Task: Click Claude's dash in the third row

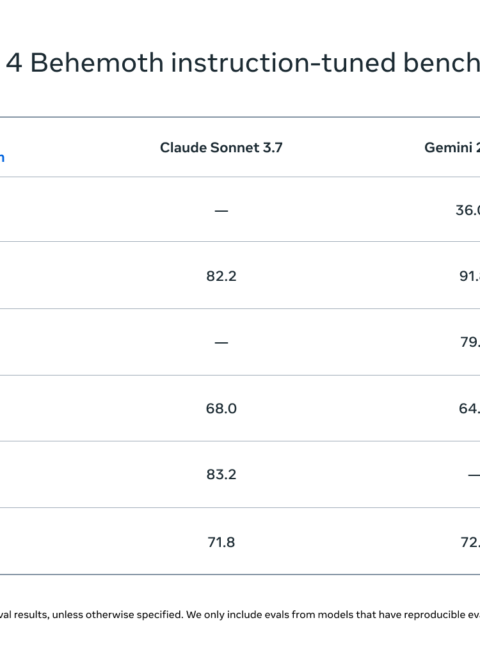Action: point(221,343)
